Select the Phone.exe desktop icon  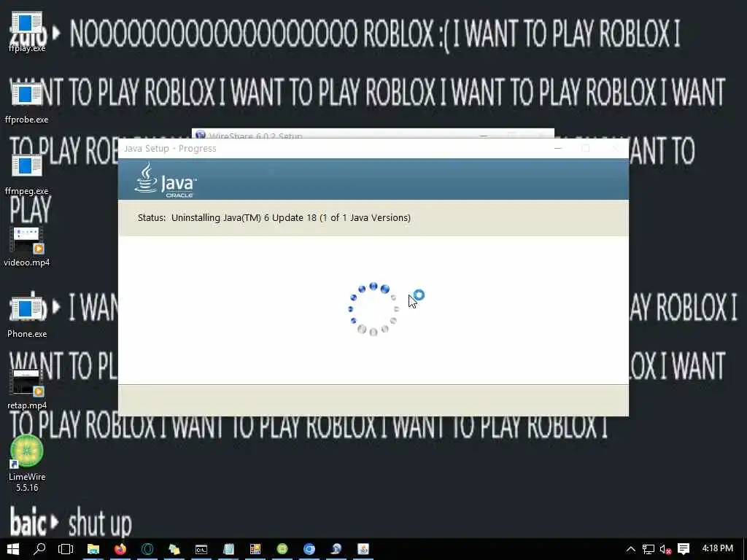click(27, 317)
